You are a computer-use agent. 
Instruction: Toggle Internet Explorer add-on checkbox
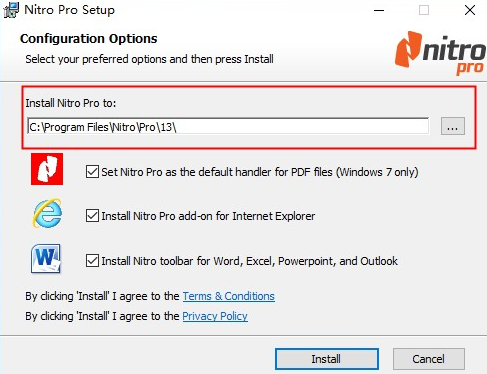tap(92, 216)
